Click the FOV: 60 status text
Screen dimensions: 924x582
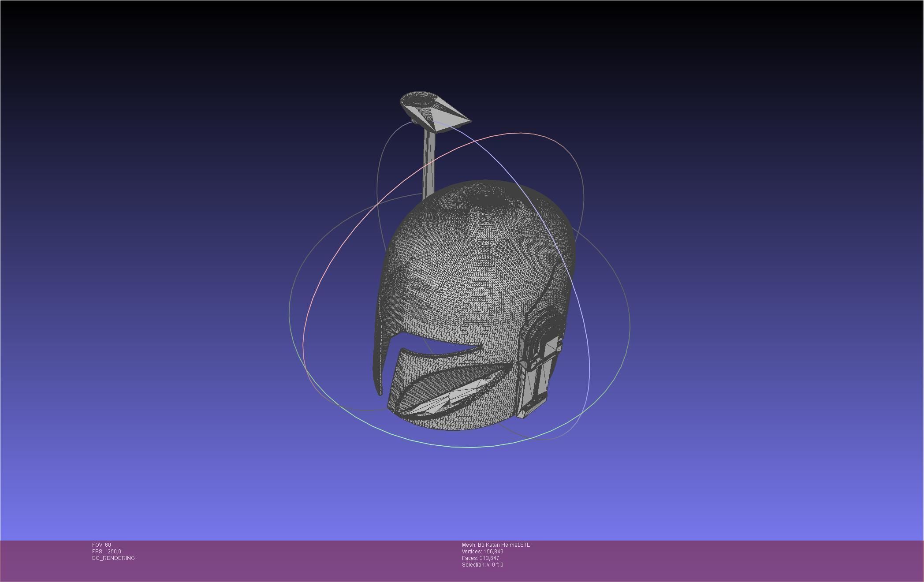(101, 545)
